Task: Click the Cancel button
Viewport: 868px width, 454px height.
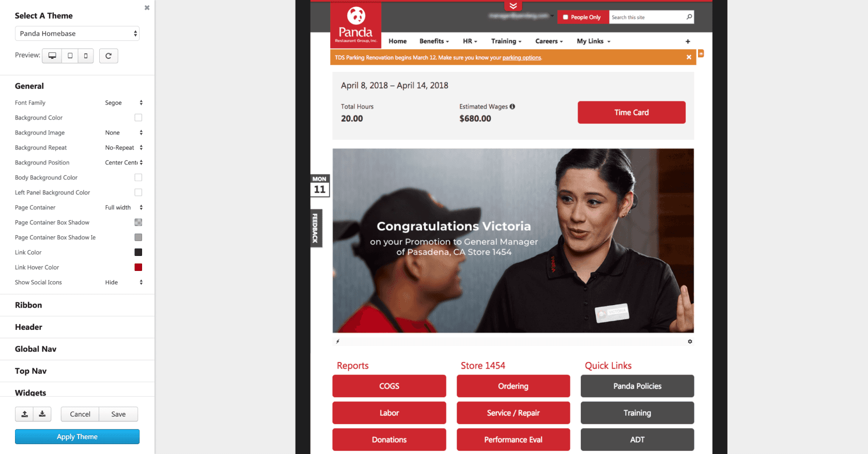Action: [x=80, y=414]
